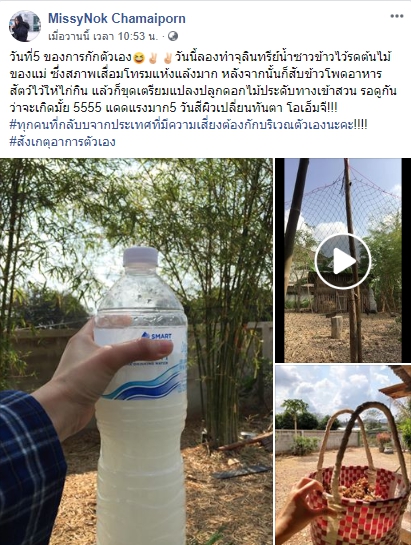Image resolution: width=411 pixels, height=545 pixels.
Task: Open MissyNok Chamaiporn's profile picture
Action: pos(25,26)
